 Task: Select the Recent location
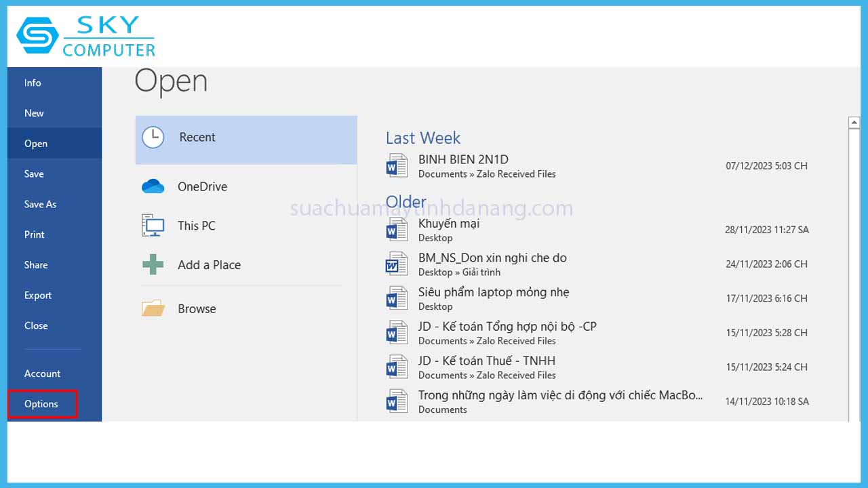246,140
